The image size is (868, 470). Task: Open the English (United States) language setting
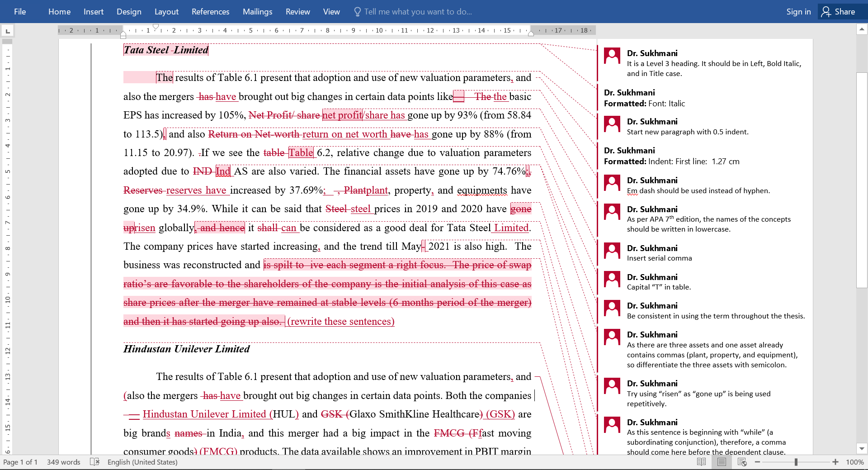[142, 462]
